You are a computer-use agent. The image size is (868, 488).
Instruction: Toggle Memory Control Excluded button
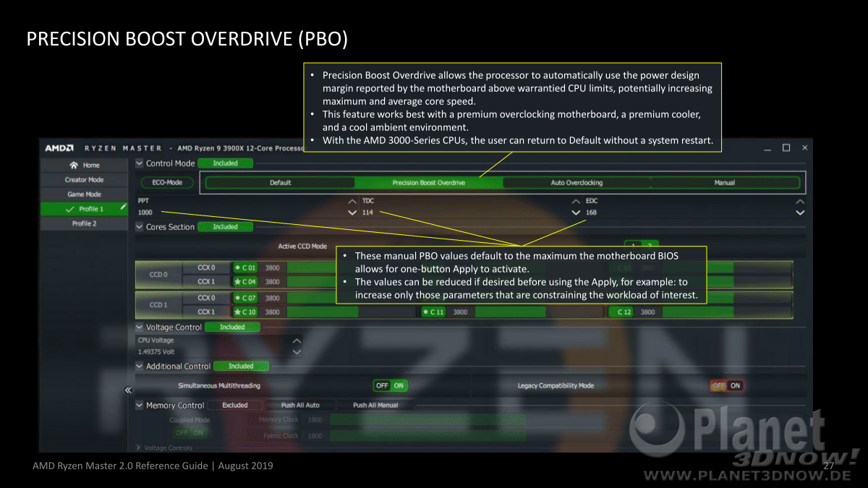coord(234,405)
